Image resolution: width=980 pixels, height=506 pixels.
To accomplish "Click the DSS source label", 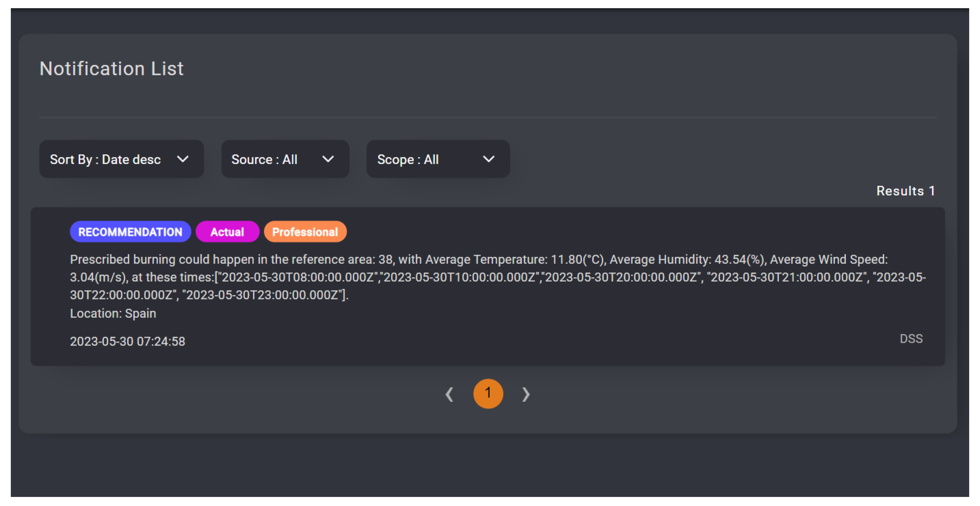I will pos(911,338).
